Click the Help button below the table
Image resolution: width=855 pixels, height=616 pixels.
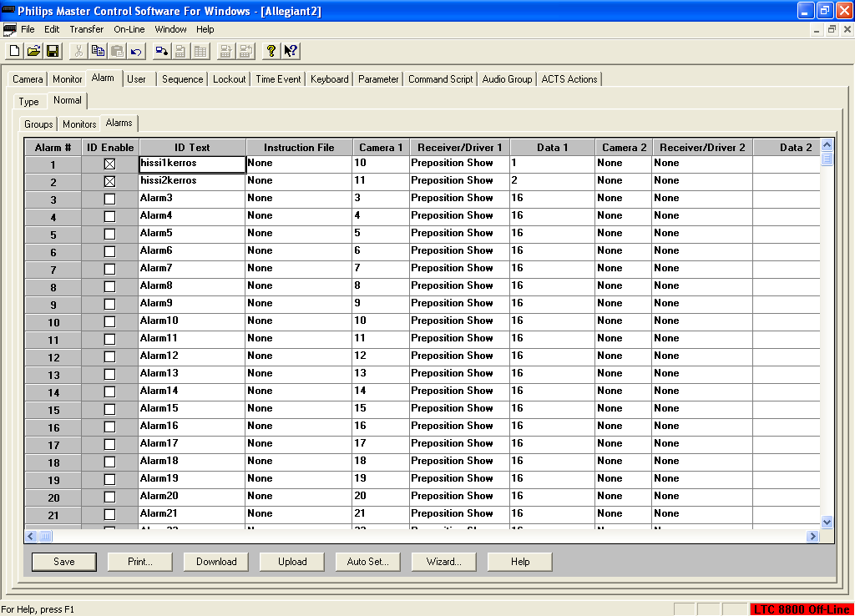tap(520, 562)
